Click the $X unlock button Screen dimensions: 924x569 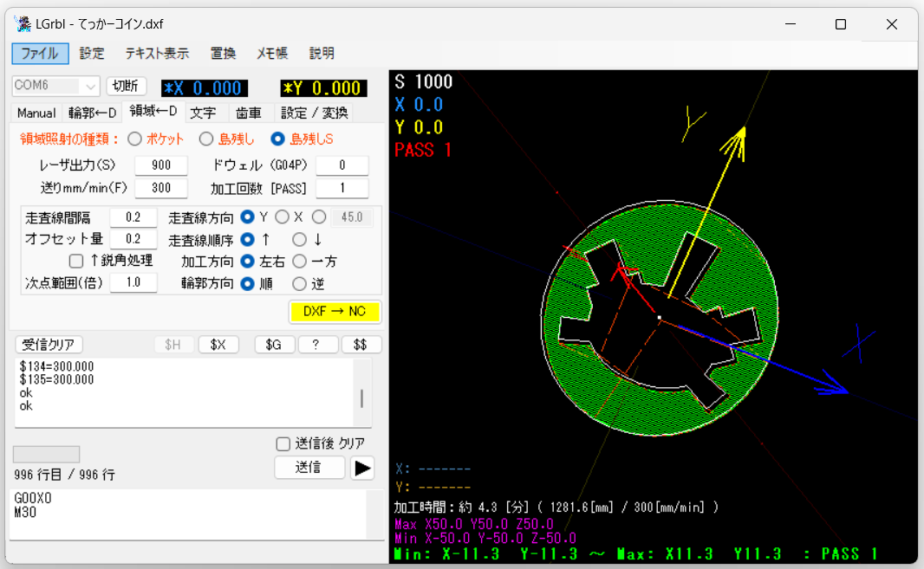[218, 345]
